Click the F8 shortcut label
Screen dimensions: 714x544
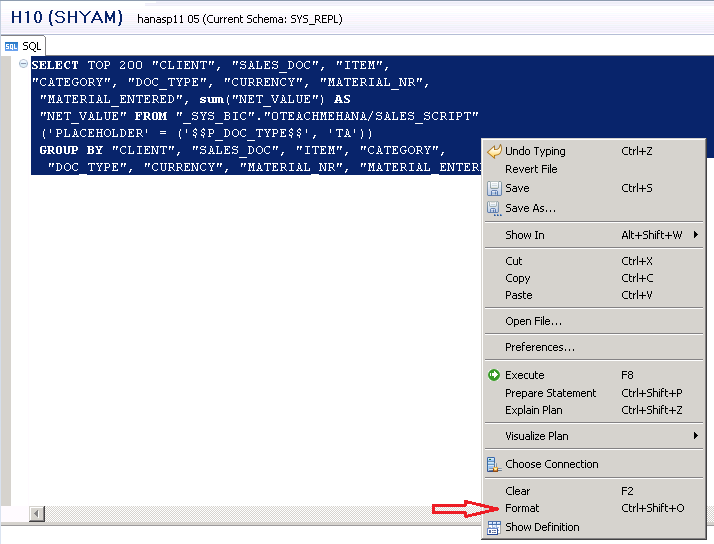coord(627,375)
